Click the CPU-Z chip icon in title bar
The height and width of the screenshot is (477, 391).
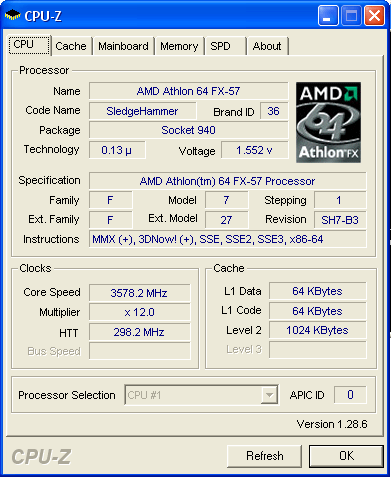click(12, 15)
